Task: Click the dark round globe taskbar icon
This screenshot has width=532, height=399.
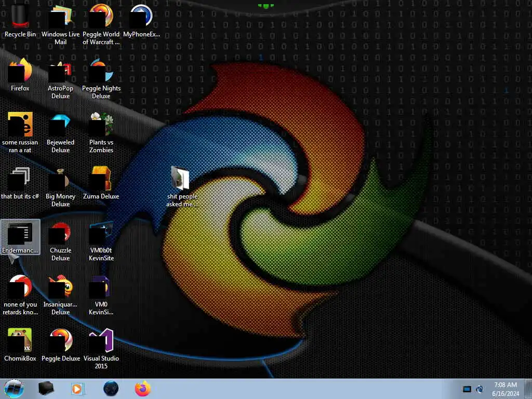Action: 111,389
